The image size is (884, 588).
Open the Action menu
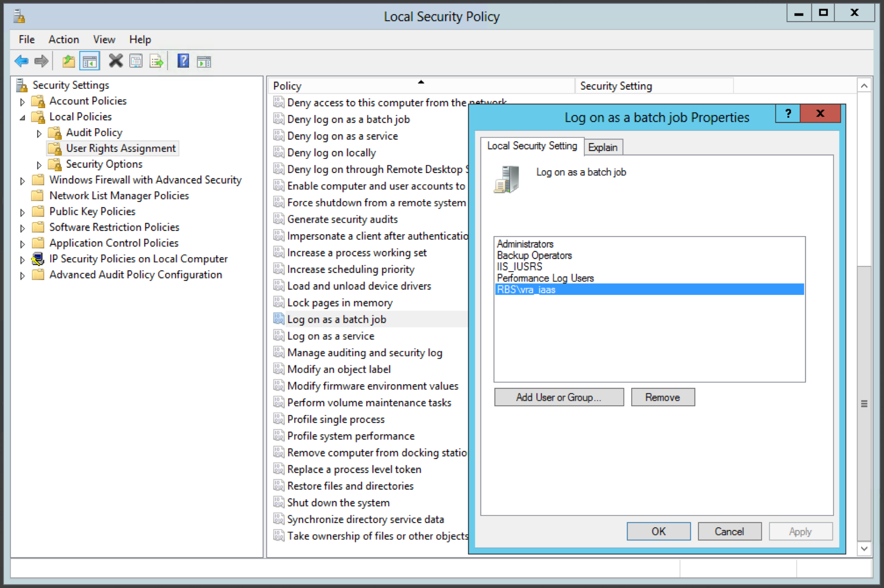64,40
